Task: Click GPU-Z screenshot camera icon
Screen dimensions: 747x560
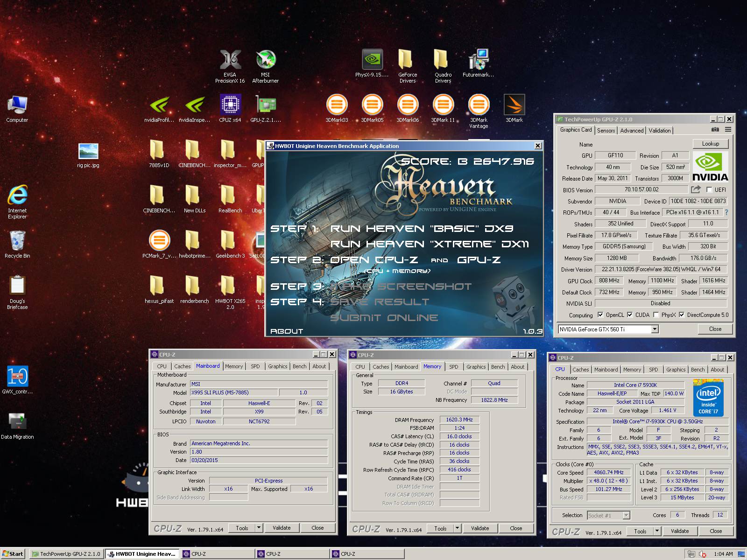Action: (x=715, y=130)
